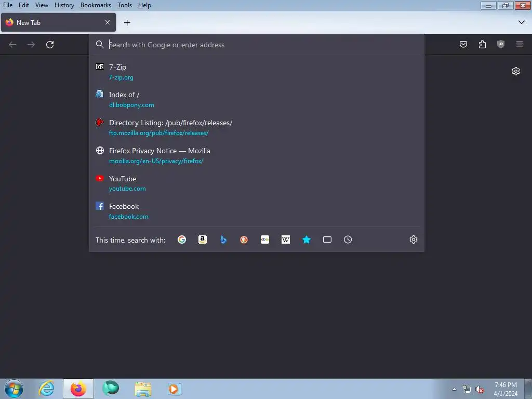Image resolution: width=532 pixels, height=399 pixels.
Task: Select the New Tab tab
Action: [58, 22]
